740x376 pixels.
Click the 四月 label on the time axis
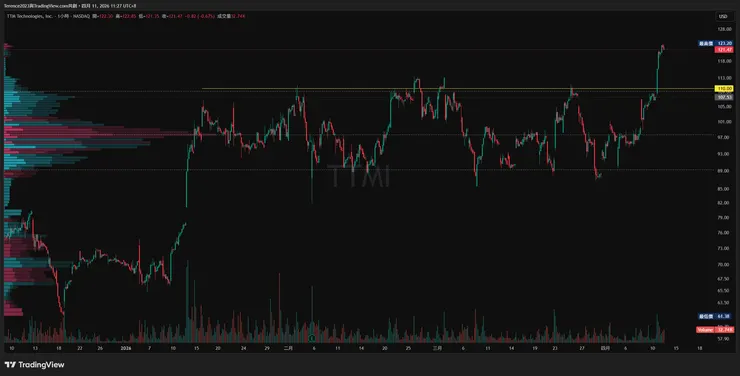point(605,348)
